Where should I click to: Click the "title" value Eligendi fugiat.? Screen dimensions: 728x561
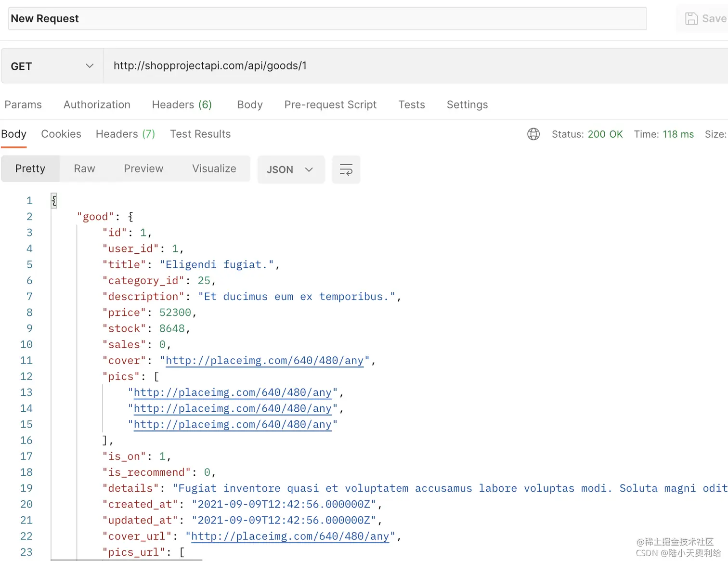coord(217,265)
